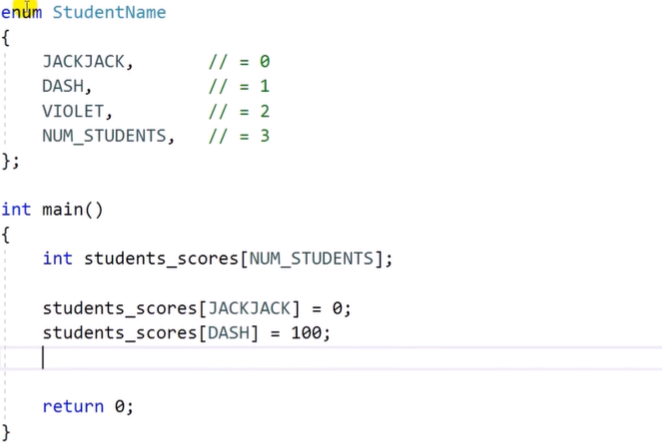The image size is (662, 447).
Task: Click the closing brace of main
Action: 6,432
